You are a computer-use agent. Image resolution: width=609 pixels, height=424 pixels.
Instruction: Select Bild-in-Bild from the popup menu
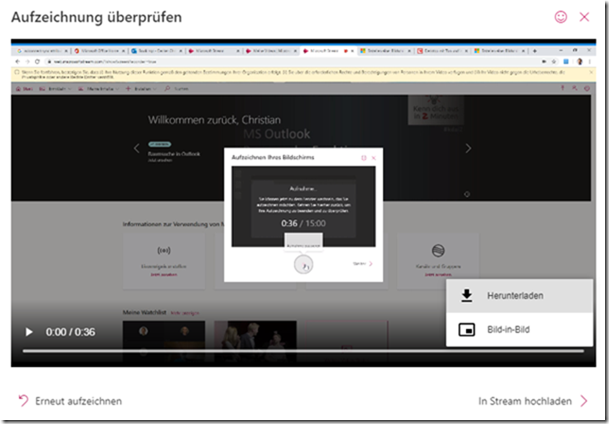(519, 330)
